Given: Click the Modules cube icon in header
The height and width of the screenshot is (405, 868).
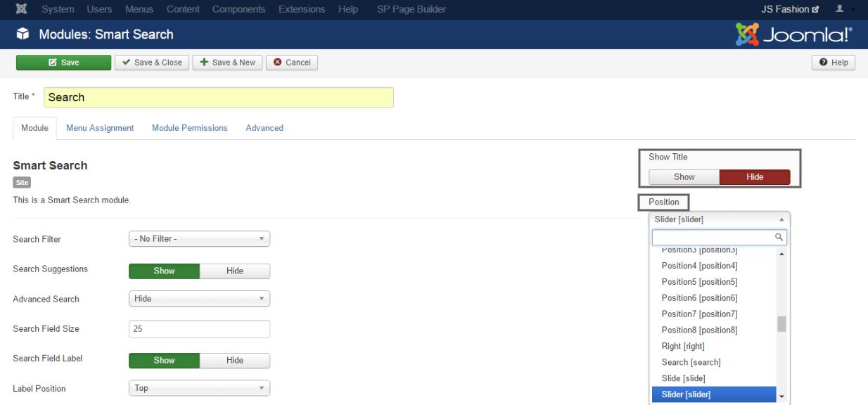Looking at the screenshot, I should [23, 34].
